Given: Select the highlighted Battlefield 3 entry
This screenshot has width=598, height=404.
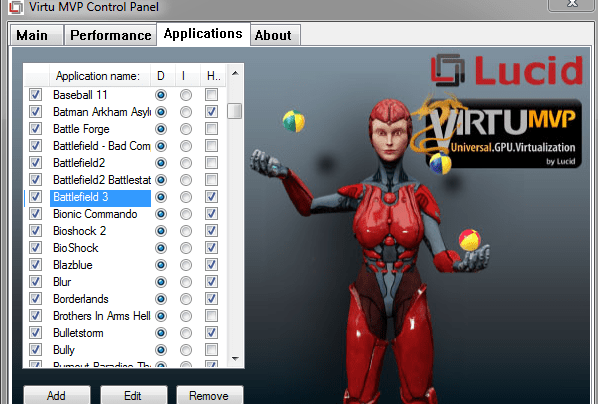Looking at the screenshot, I should click(x=100, y=197).
